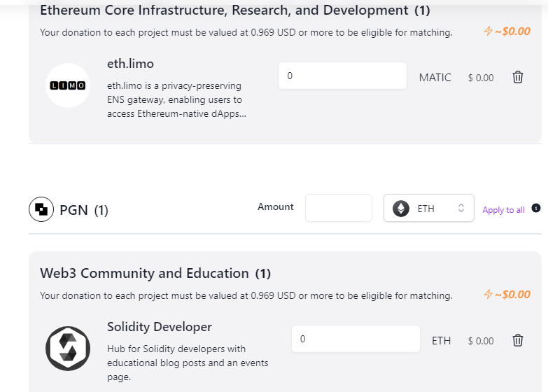The height and width of the screenshot is (392, 548).
Task: Open the eth.limo project title
Action: tap(130, 64)
